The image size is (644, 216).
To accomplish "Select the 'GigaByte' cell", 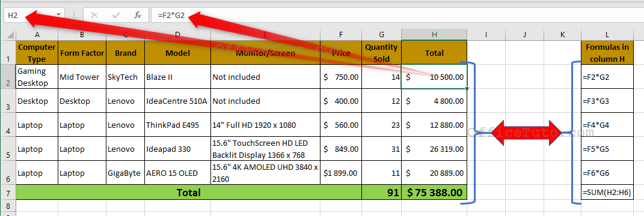I will [126, 173].
